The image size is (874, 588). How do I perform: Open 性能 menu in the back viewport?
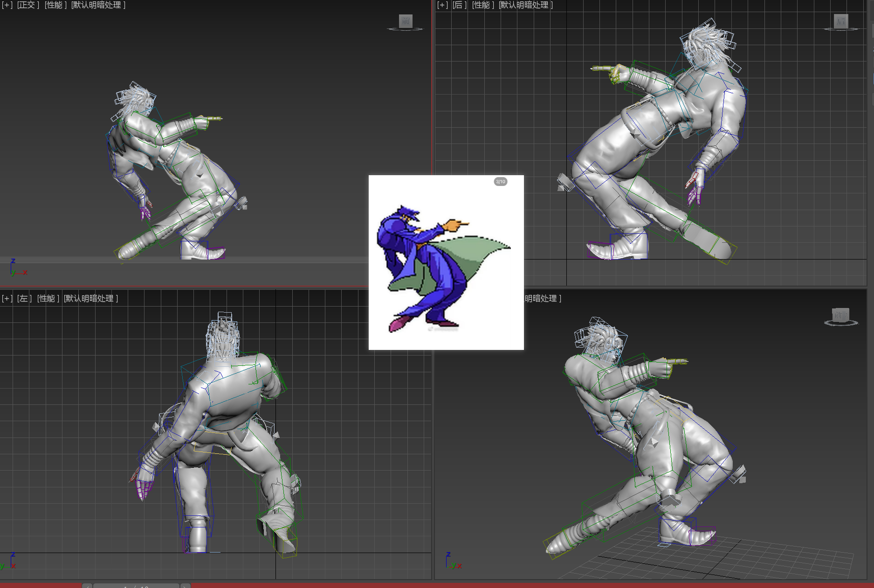(x=483, y=5)
